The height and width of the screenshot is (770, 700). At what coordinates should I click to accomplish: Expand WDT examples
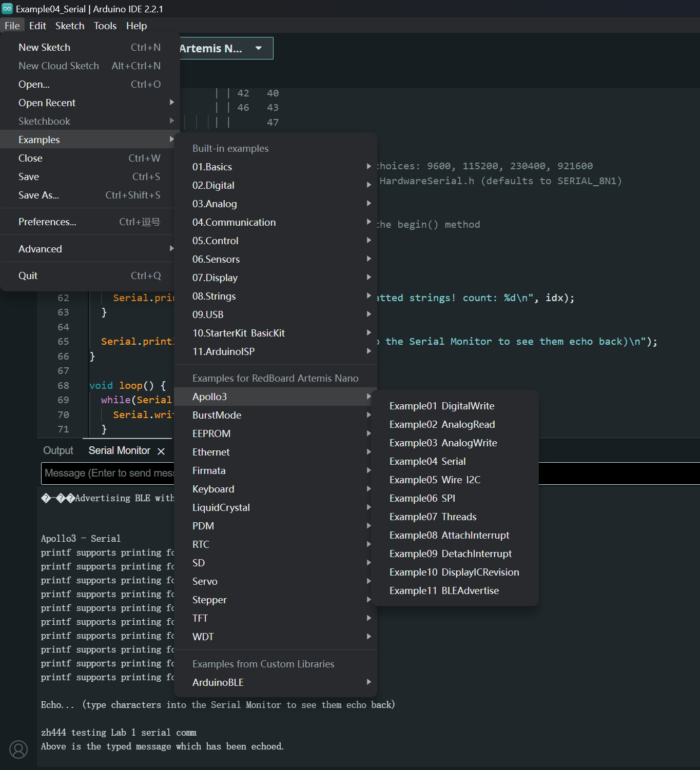tap(276, 637)
